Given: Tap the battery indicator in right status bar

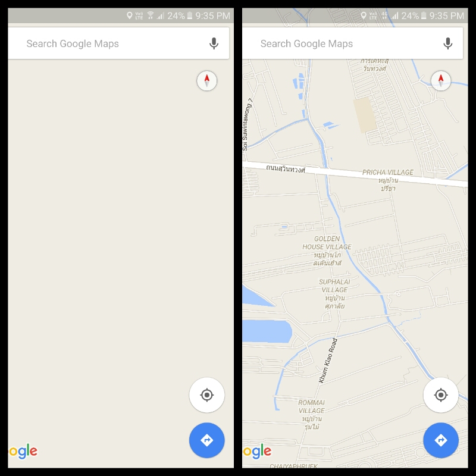Looking at the screenshot, I should pyautogui.click(x=424, y=15).
